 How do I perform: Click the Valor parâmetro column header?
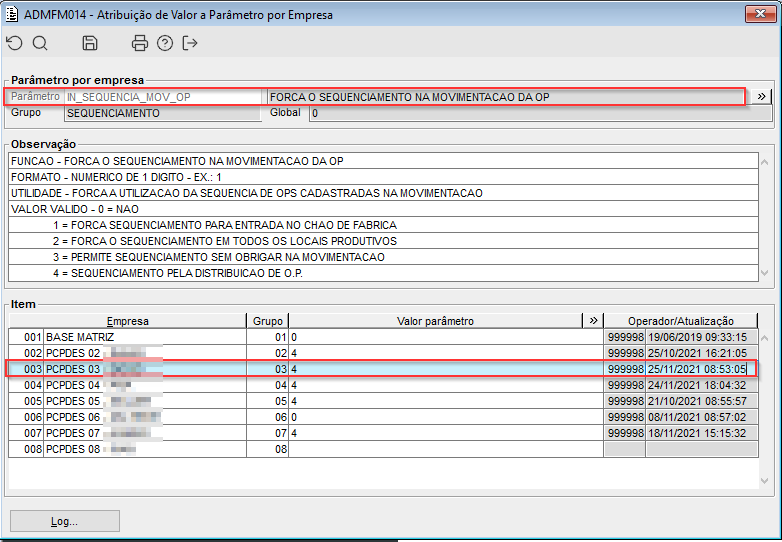pyautogui.click(x=435, y=321)
